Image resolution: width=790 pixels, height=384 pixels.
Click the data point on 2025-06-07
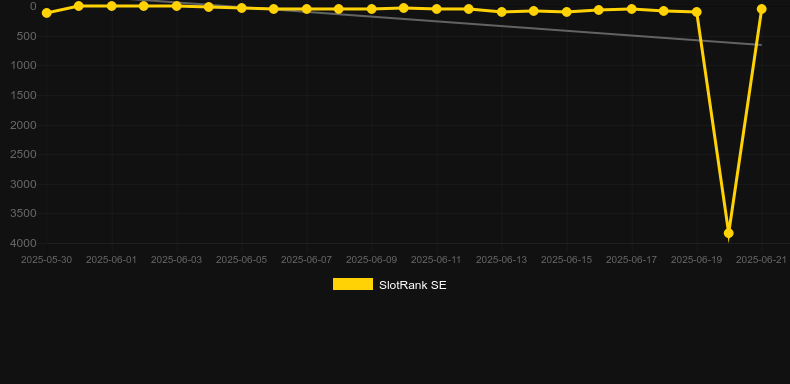coord(307,9)
